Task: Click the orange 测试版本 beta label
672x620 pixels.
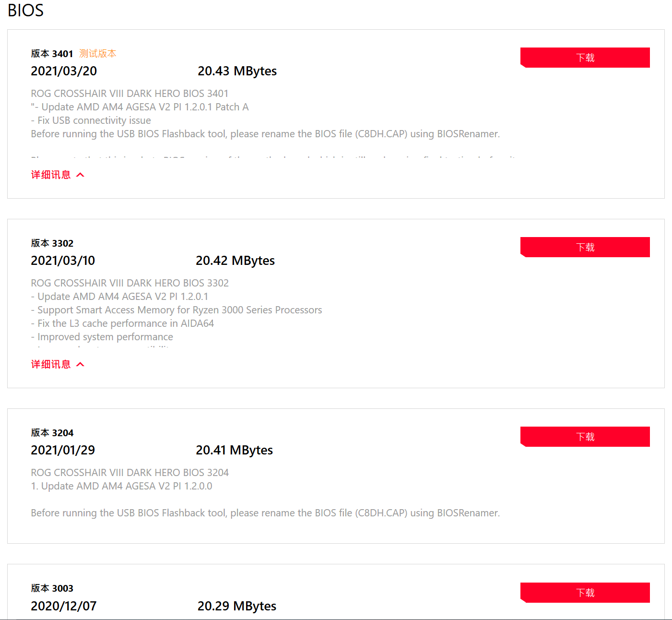Action: point(98,53)
